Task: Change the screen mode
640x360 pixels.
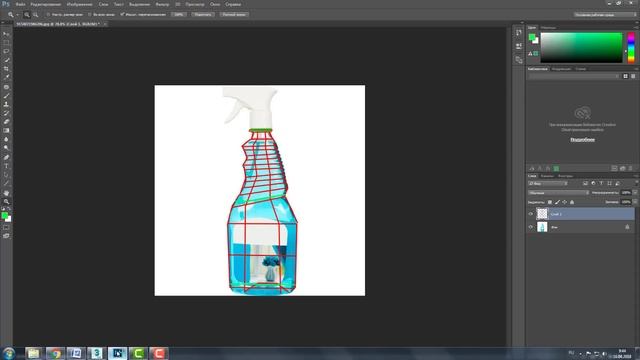Action: click(6, 236)
